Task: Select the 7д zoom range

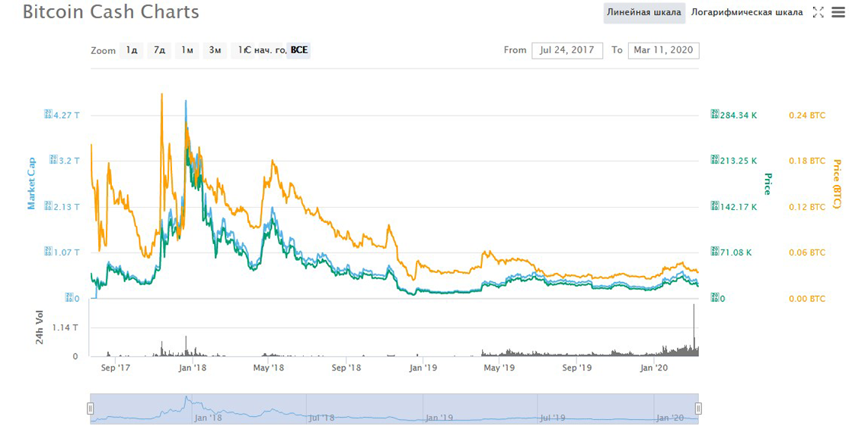Action: 159,50
